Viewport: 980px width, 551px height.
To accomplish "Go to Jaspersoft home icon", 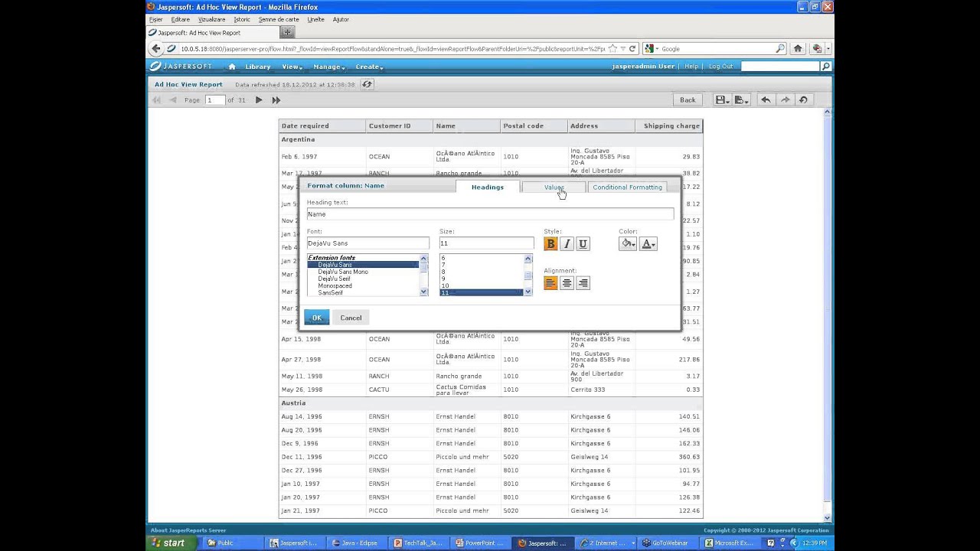I will 232,67.
